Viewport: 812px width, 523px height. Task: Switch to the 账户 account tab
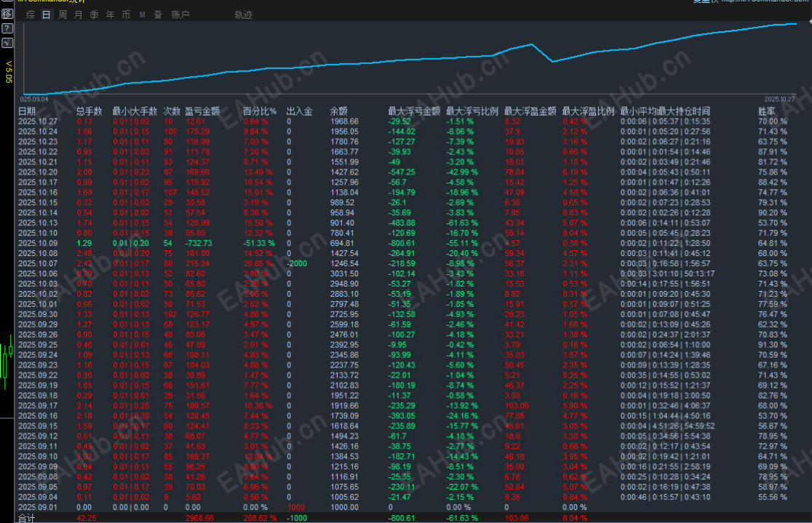tap(180, 15)
